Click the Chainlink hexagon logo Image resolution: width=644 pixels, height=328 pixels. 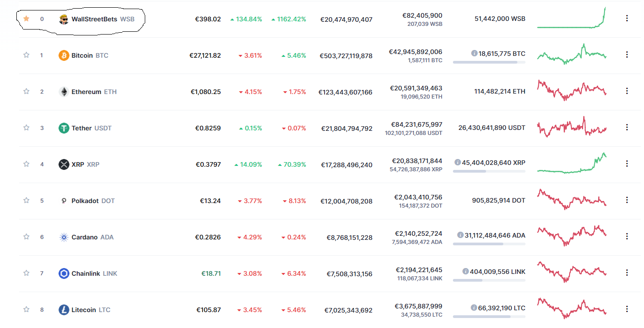click(64, 273)
